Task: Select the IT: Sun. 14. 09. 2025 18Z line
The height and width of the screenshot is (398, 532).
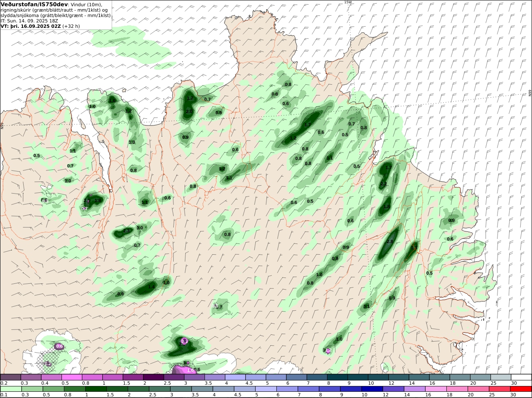Action: pos(29,20)
